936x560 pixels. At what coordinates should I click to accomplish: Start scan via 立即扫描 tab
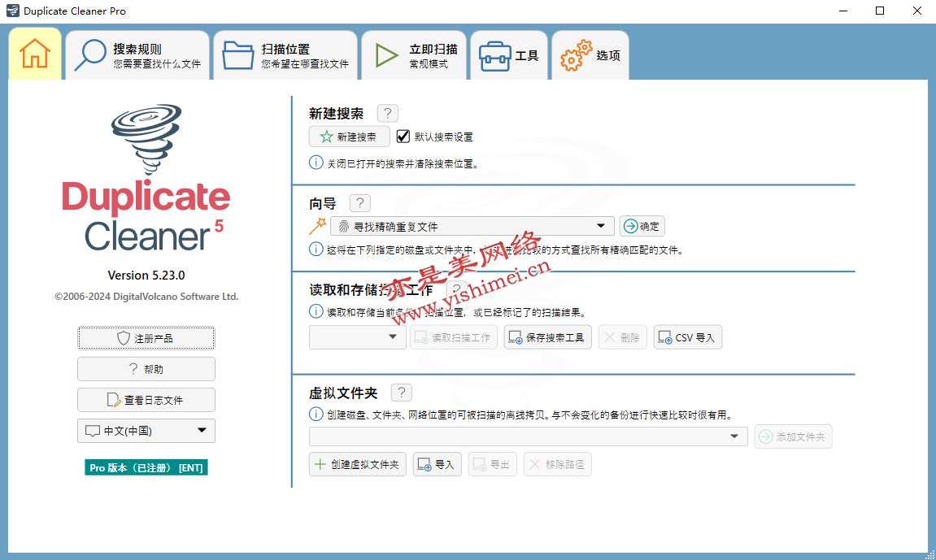pyautogui.click(x=414, y=55)
